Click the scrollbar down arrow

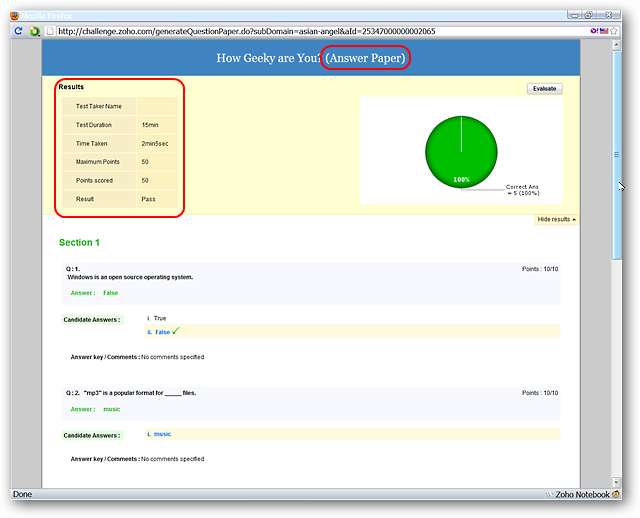[616, 480]
